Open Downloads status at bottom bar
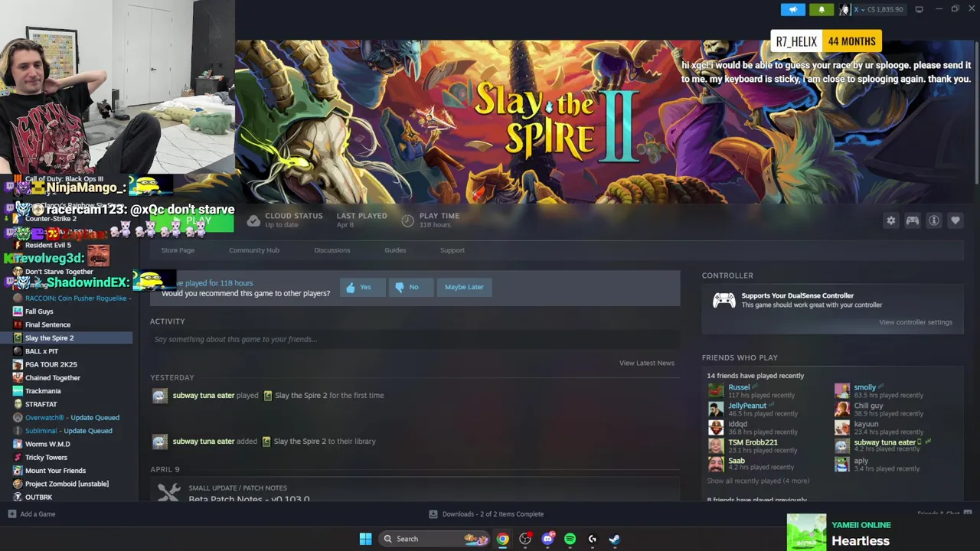The width and height of the screenshot is (980, 551). [486, 514]
